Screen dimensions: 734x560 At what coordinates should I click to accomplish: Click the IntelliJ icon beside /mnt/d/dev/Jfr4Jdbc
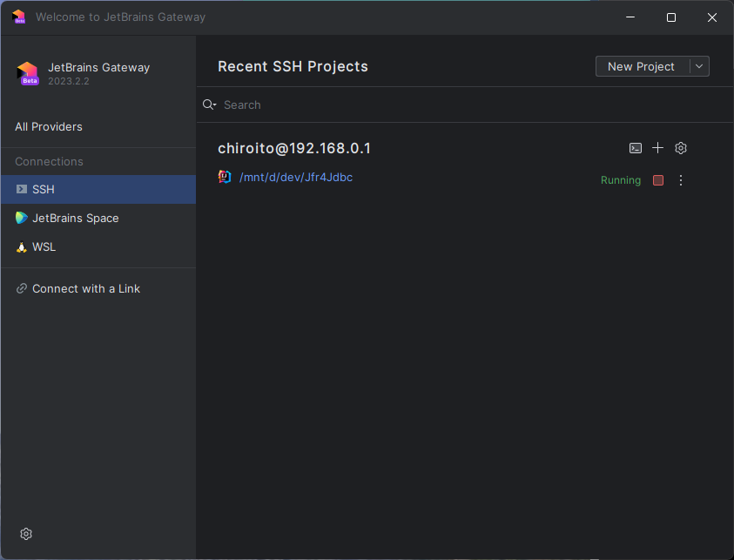[x=225, y=177]
